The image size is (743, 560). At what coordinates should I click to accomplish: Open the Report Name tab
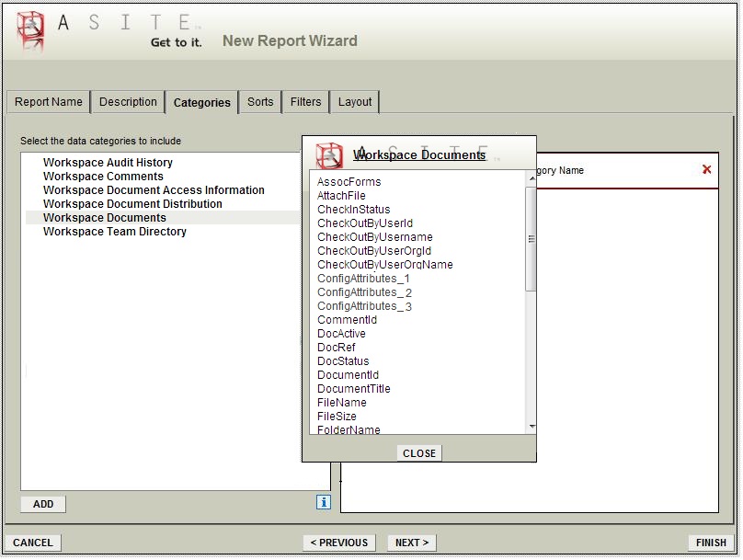tap(49, 102)
